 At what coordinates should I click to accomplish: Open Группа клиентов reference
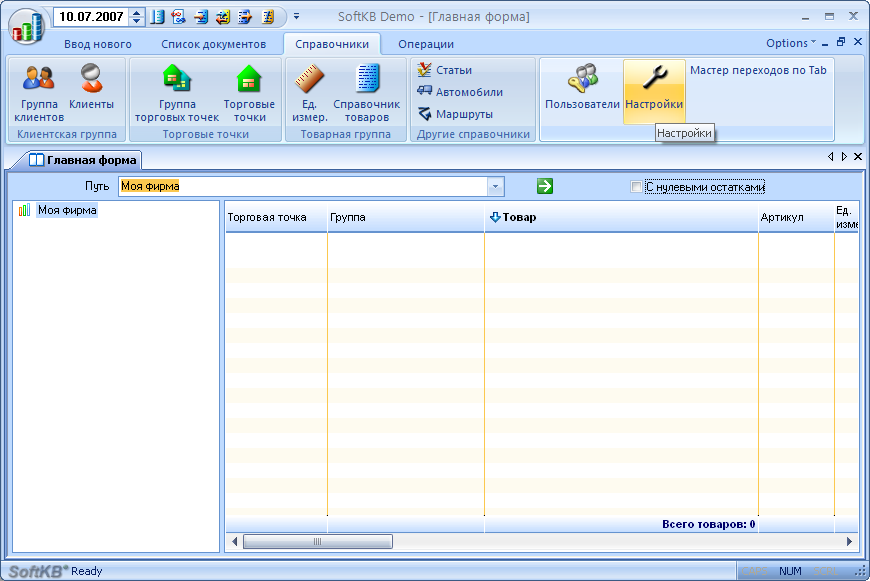coord(39,93)
